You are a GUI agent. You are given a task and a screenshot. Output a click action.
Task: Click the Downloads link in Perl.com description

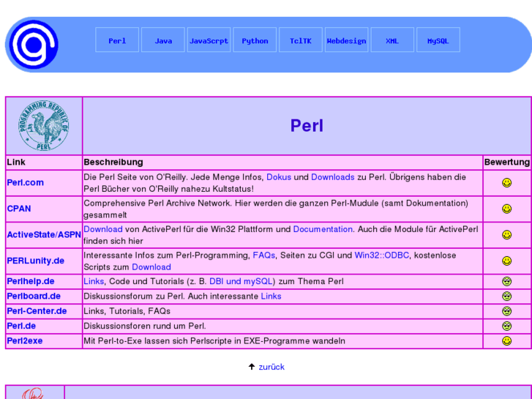(x=332, y=177)
